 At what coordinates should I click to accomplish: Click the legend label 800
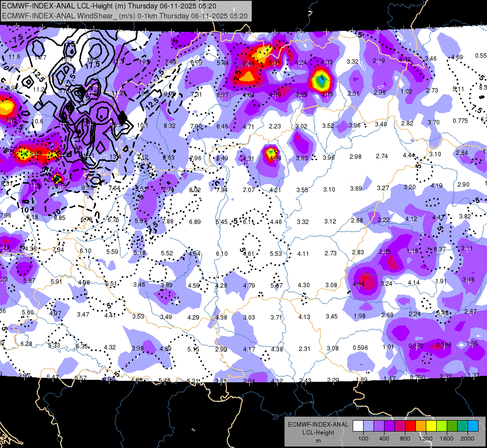405,439
